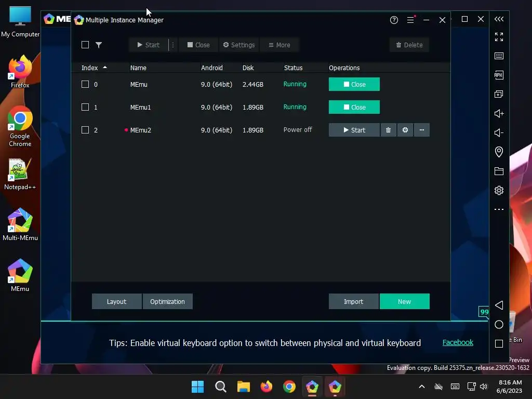Click the Delete toolbar button
532x399 pixels.
pyautogui.click(x=409, y=45)
